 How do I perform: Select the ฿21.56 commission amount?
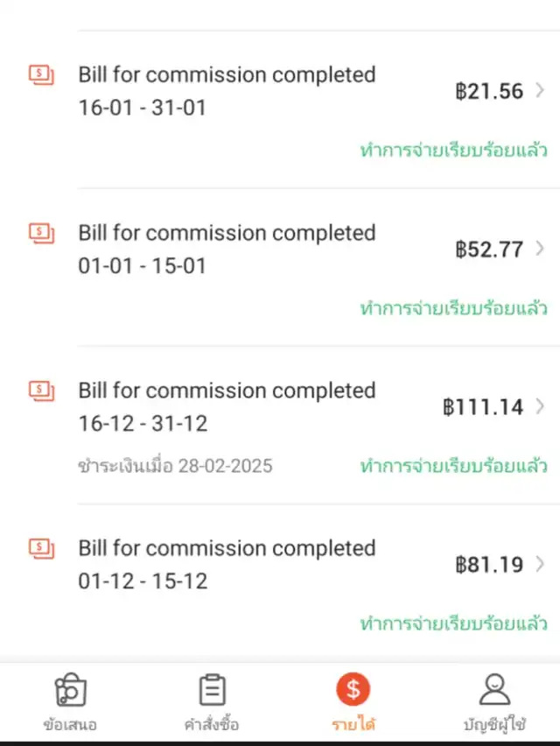point(489,91)
